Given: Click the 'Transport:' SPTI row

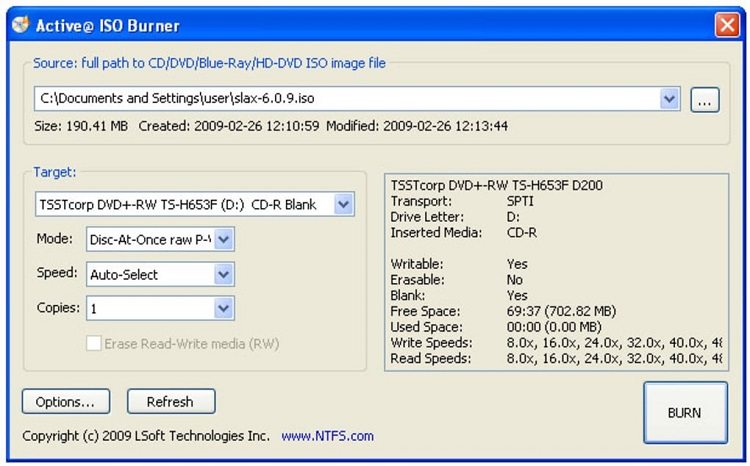Looking at the screenshot, I should tap(462, 201).
